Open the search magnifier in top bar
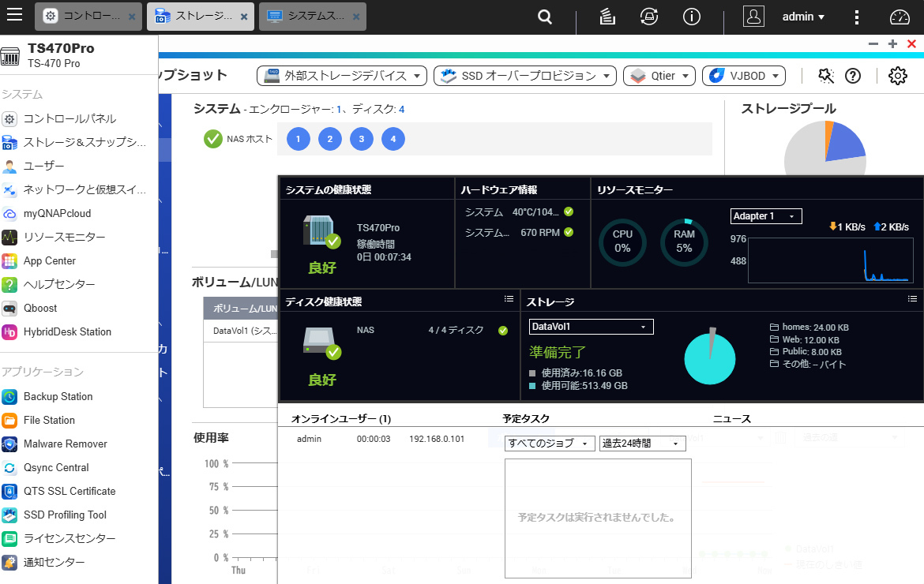This screenshot has width=924, height=584. [x=545, y=17]
